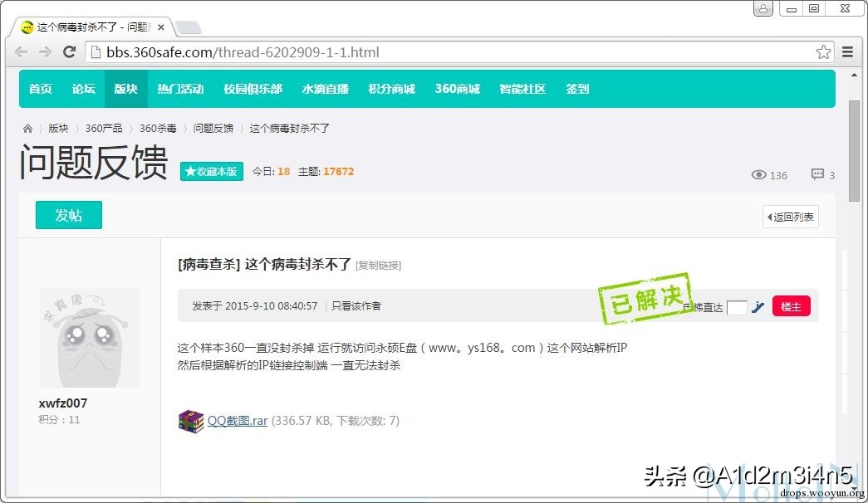The image size is (868, 503).
Task: Click the floor jump arrow icon
Action: click(x=758, y=307)
